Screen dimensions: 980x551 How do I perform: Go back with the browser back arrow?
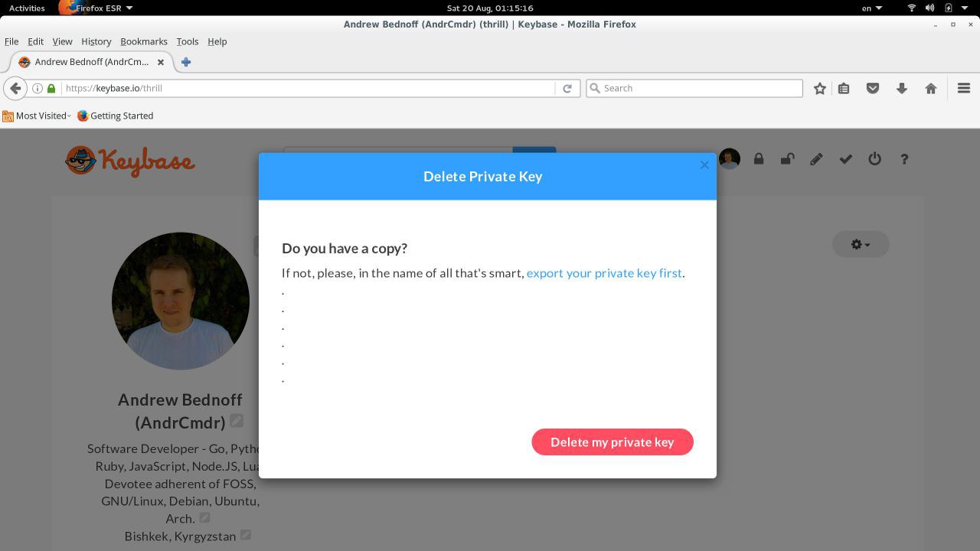pos(15,88)
